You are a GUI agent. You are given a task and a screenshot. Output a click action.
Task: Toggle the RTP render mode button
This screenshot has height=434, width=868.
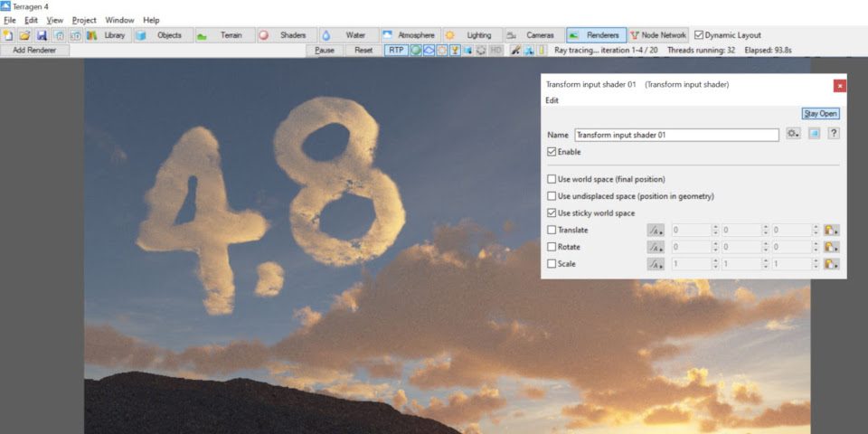[x=396, y=51]
